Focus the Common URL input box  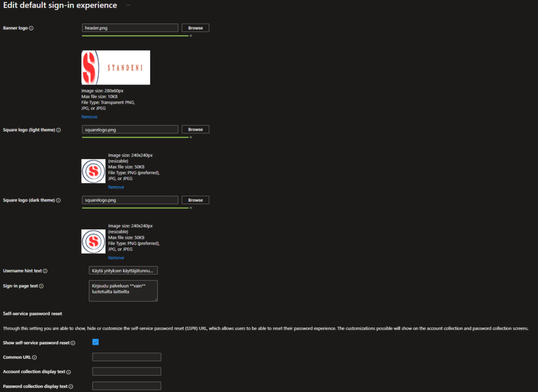click(x=127, y=357)
